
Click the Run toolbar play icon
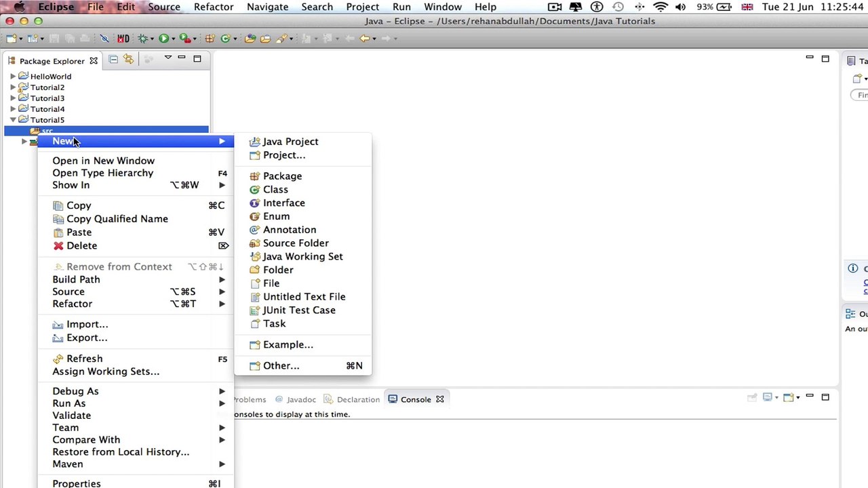pyautogui.click(x=163, y=39)
